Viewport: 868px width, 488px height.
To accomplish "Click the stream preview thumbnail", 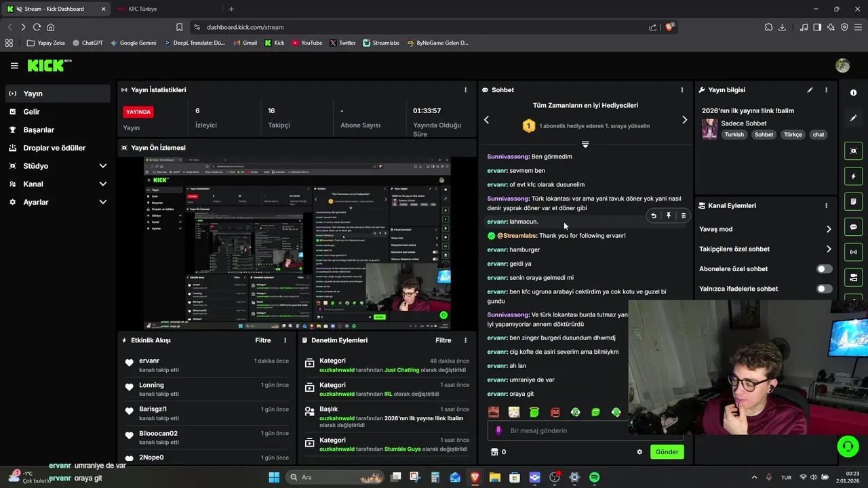I will [x=297, y=243].
